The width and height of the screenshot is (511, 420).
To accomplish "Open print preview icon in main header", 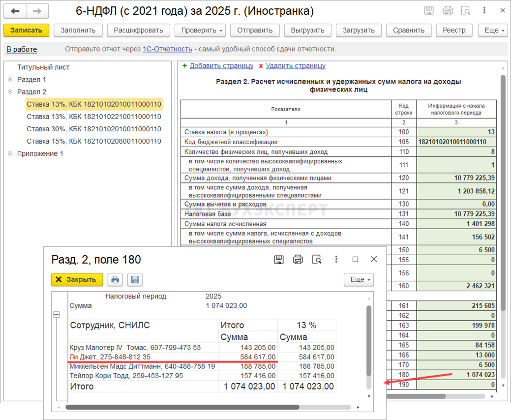I will click(466, 11).
